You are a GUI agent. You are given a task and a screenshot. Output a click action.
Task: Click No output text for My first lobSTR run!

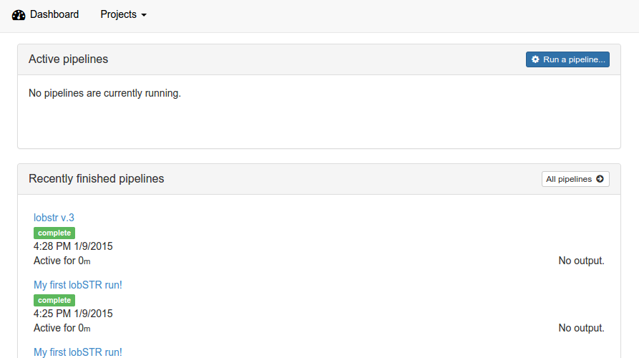click(x=581, y=328)
